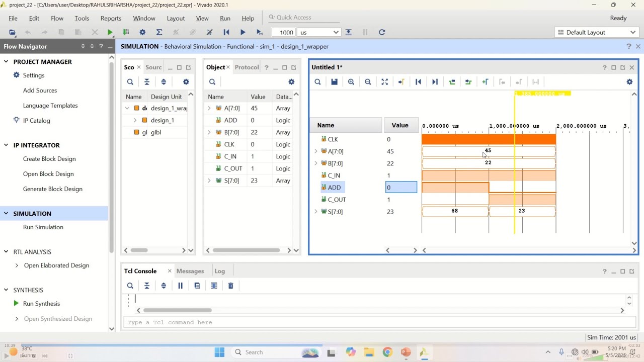The width and height of the screenshot is (644, 362).
Task: Open the File menu
Action: tap(13, 18)
